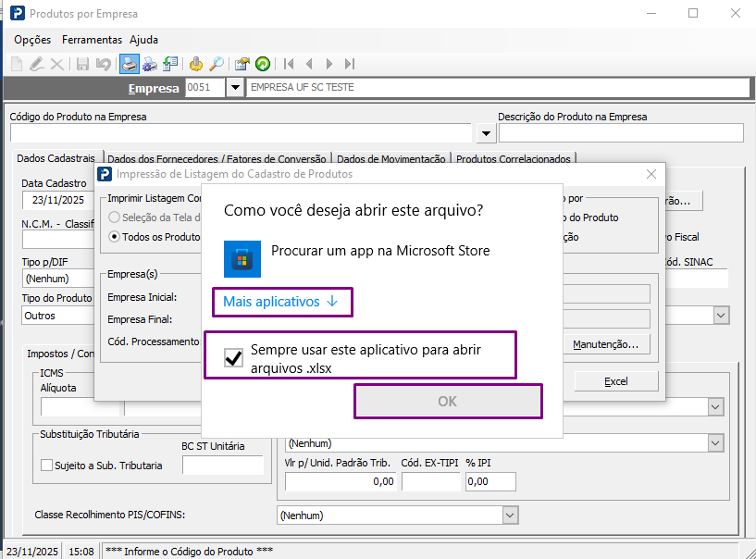
Task: Click the properties form toolbar icon
Action: (242, 64)
